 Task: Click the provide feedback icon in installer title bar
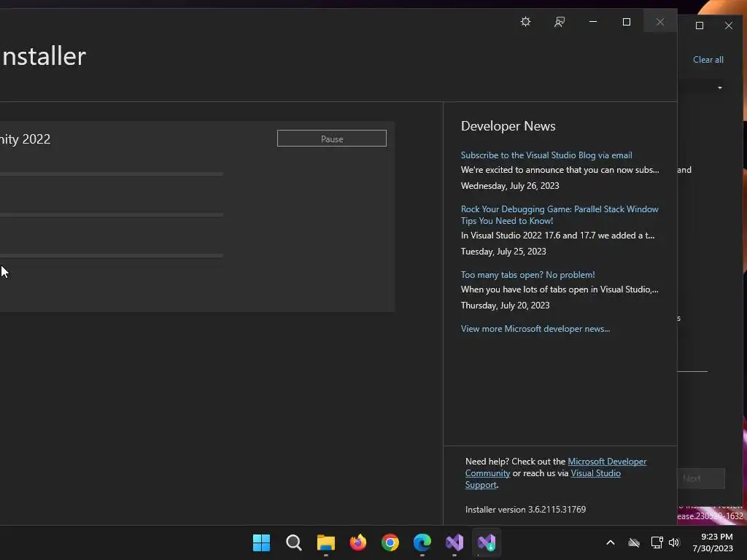pyautogui.click(x=560, y=22)
